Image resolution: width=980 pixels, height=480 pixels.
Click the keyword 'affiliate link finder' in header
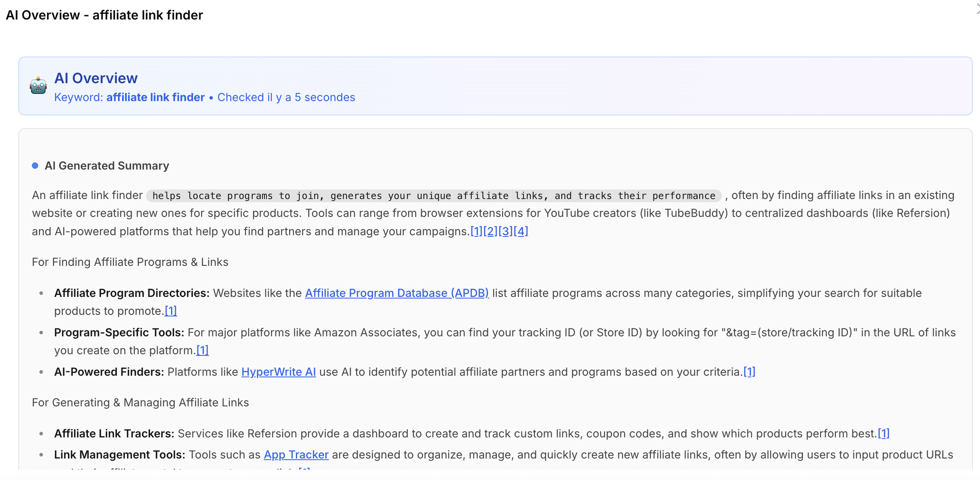[156, 97]
